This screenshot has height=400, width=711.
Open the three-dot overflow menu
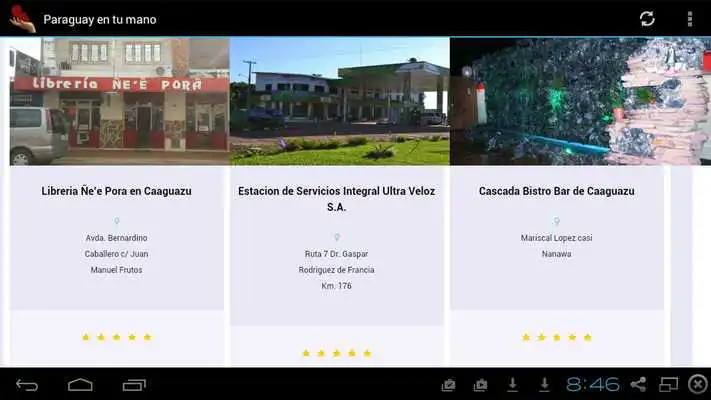689,19
